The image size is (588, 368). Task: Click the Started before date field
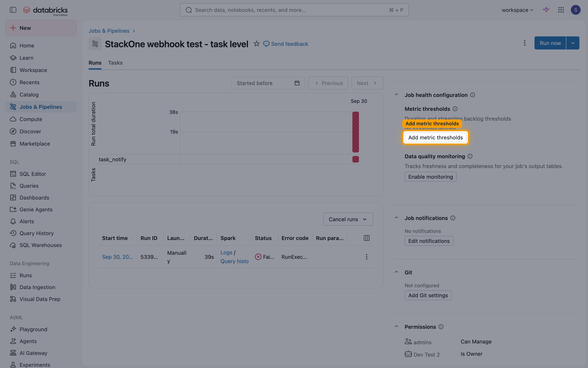[268, 83]
